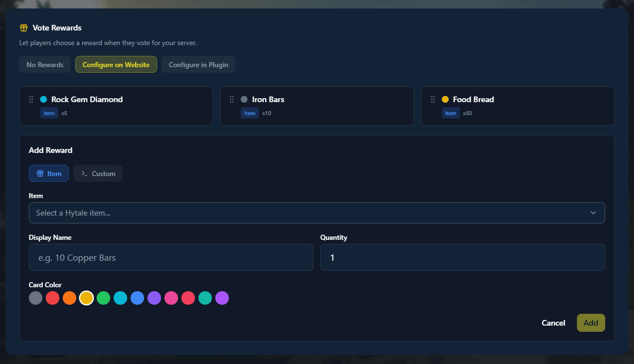Open the Select a Hytale item dropdown
The height and width of the screenshot is (364, 634).
(x=316, y=213)
